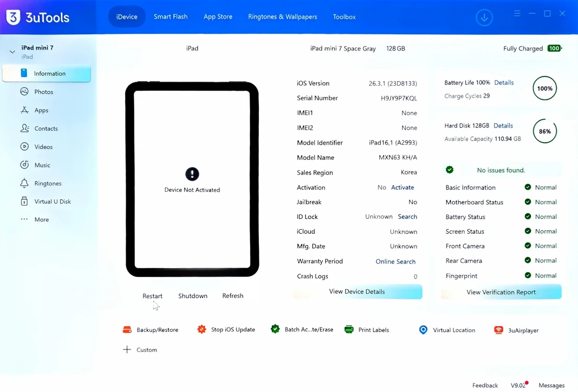Launch the Backup/Restore tool
The image size is (578, 392).
[150, 330]
